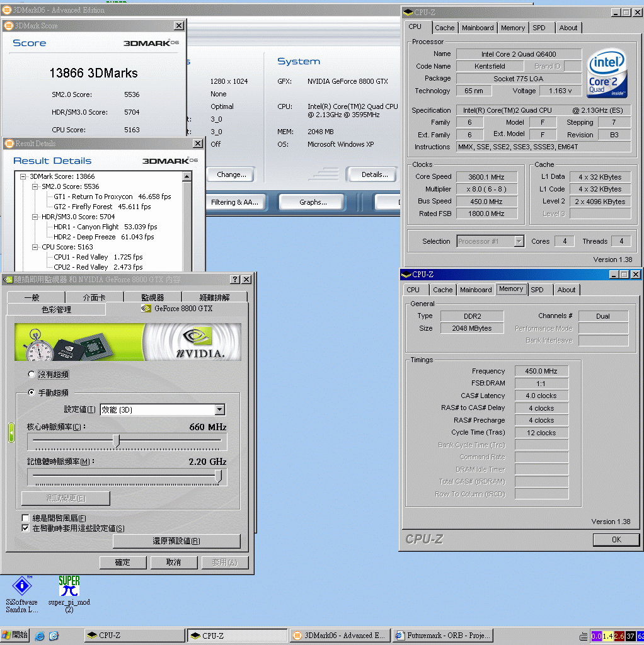
Task: Open the Adapter tab in NVIDIA dialog
Action: [95, 297]
